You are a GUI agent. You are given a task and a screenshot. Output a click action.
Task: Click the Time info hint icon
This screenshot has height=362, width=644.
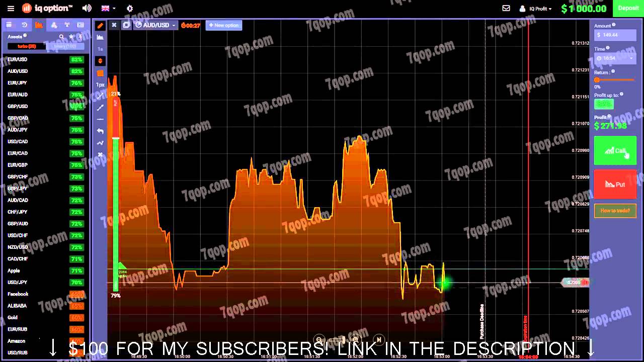[x=608, y=48]
